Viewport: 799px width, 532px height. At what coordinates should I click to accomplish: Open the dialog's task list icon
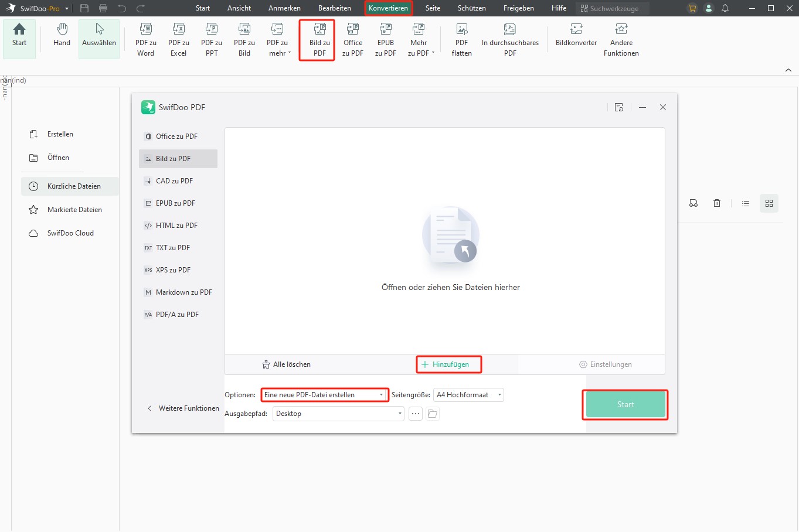[x=619, y=107]
